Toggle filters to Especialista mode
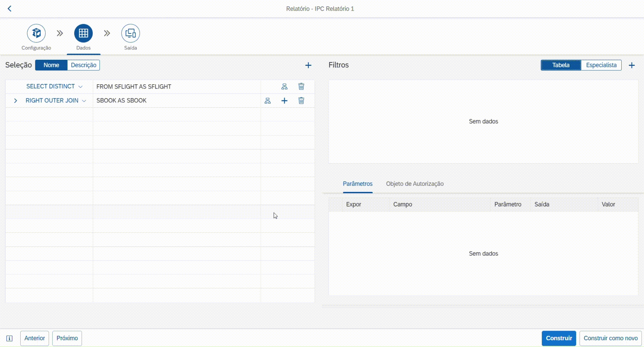This screenshot has height=347, width=644. click(x=601, y=65)
